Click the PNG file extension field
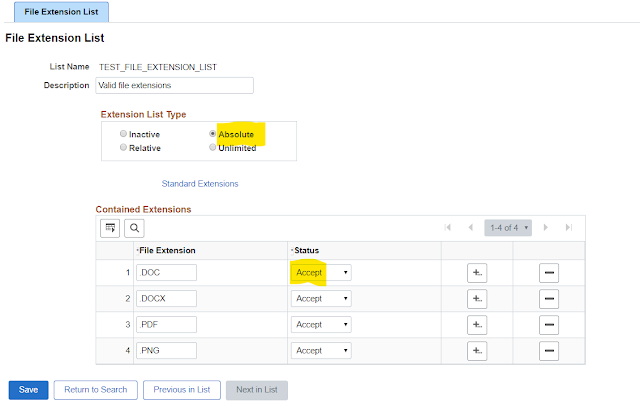The width and height of the screenshot is (640, 410). (x=166, y=351)
